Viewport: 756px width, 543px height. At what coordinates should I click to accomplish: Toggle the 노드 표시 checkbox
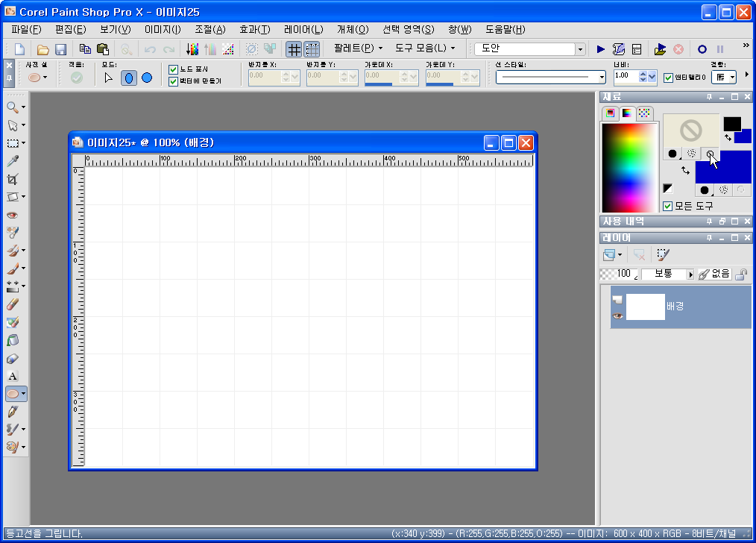coord(174,69)
